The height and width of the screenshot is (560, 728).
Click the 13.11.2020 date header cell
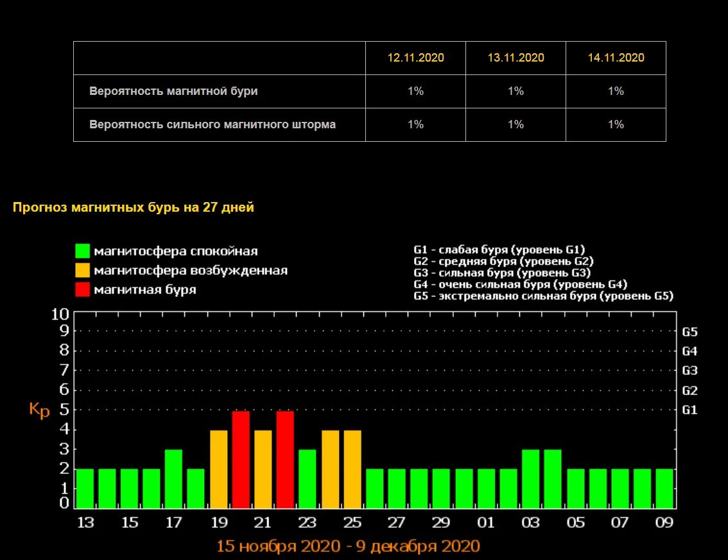[516, 58]
